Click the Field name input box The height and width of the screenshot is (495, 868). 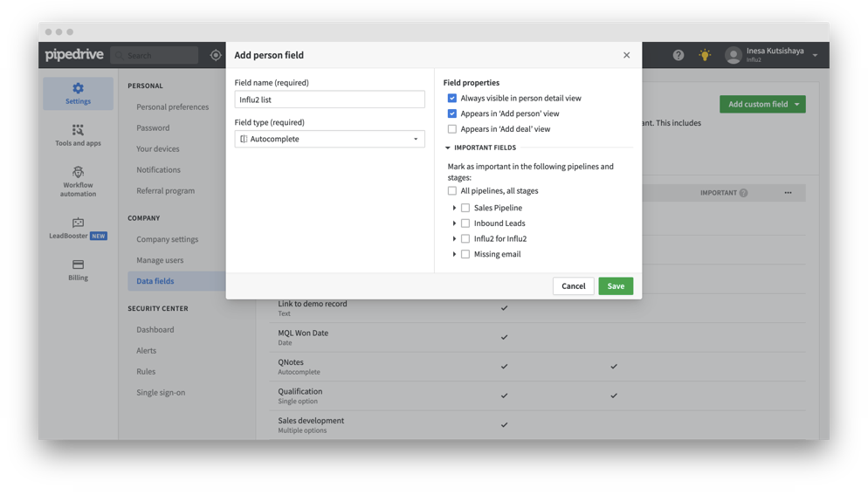point(329,100)
